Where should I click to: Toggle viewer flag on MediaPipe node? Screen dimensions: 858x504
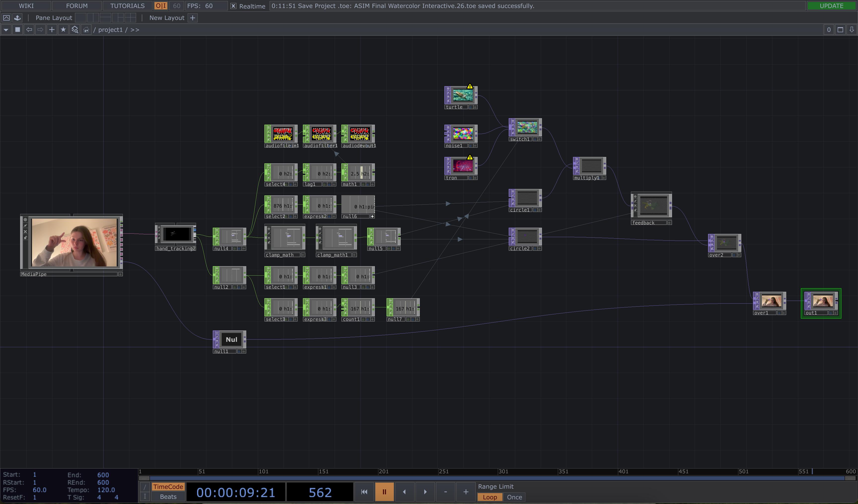tap(25, 220)
